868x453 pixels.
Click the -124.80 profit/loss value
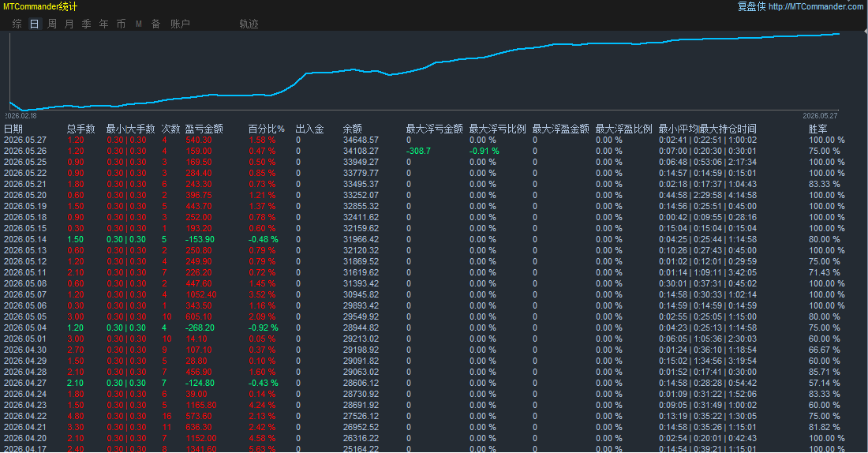tap(200, 384)
